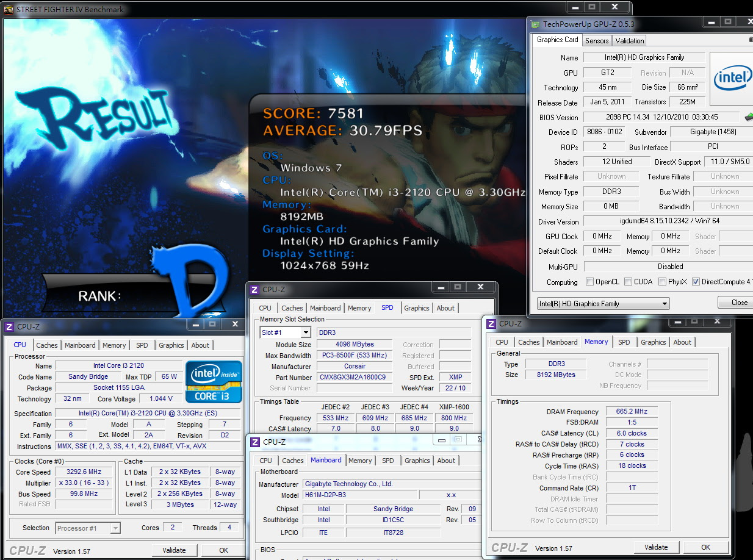This screenshot has height=560, width=753.
Task: Click the GPU-Z title bar application icon
Action: click(x=535, y=25)
